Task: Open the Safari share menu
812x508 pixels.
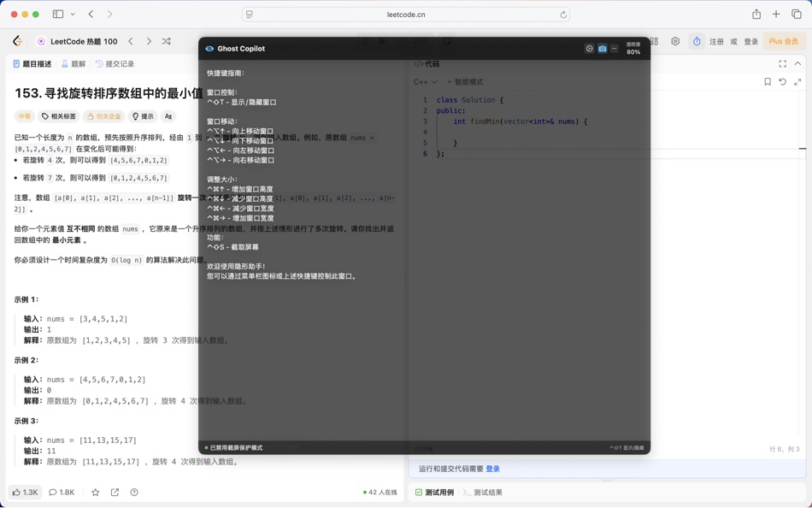Action: pyautogui.click(x=756, y=14)
